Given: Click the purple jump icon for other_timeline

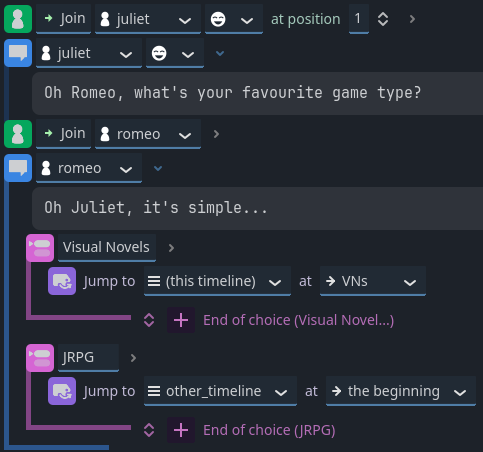Looking at the screenshot, I should [62, 391].
